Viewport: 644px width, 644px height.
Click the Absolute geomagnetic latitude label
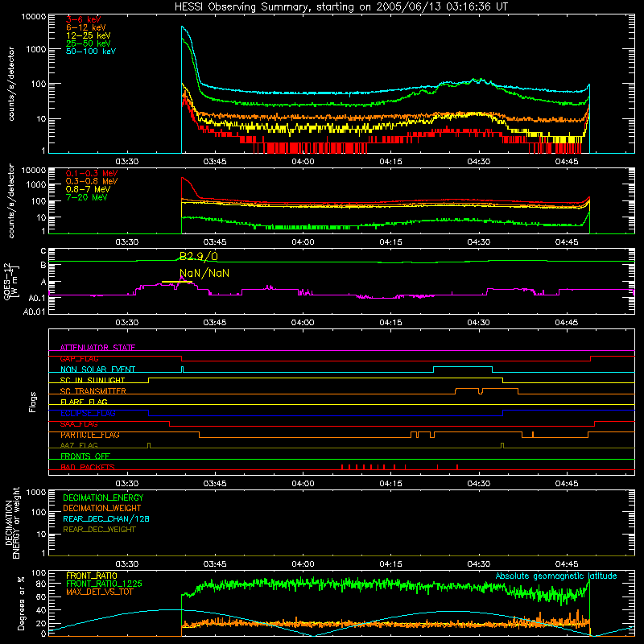556,576
